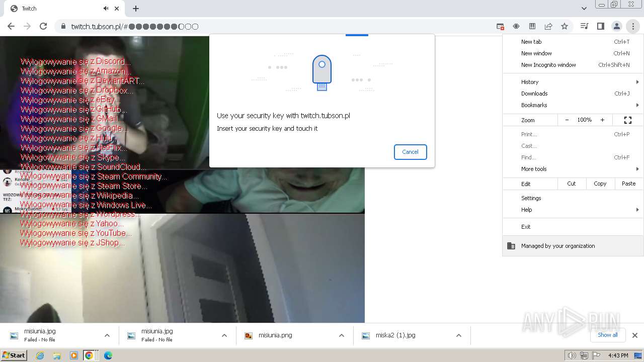This screenshot has height=362, width=644.
Task: Open the media control icon
Action: click(x=584, y=26)
